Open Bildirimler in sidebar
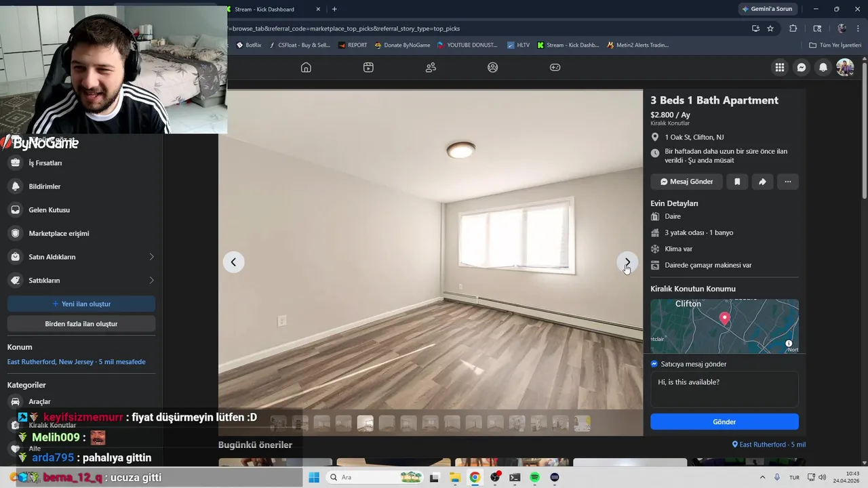Viewport: 868px width, 488px height. [x=81, y=186]
